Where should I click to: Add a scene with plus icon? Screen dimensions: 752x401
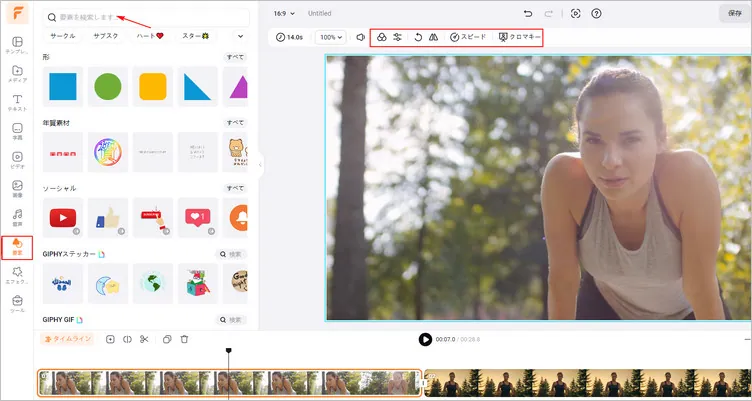point(110,339)
